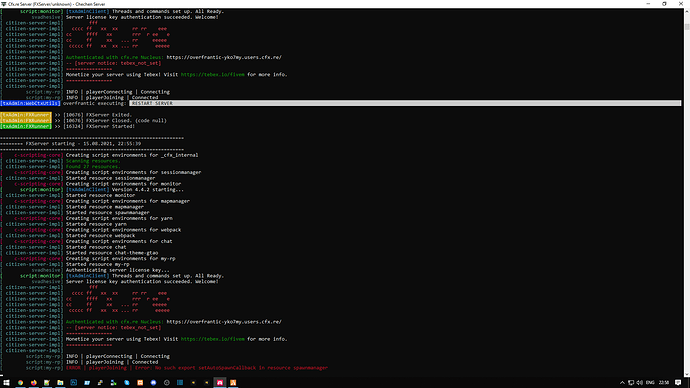Switch the ENG input language indicator
The height and width of the screenshot is (388, 690).
coord(650,383)
